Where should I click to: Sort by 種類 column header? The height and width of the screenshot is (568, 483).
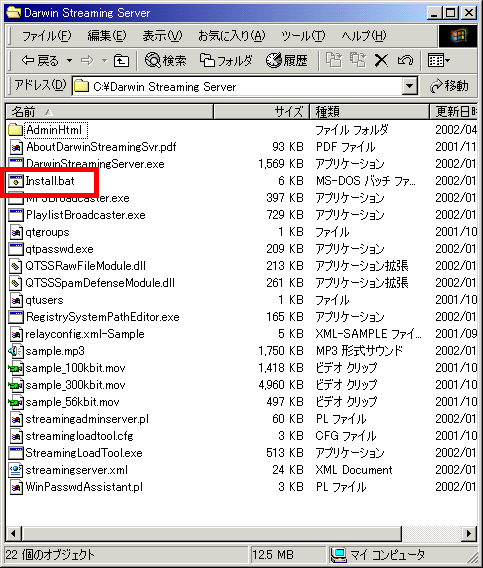[x=369, y=112]
